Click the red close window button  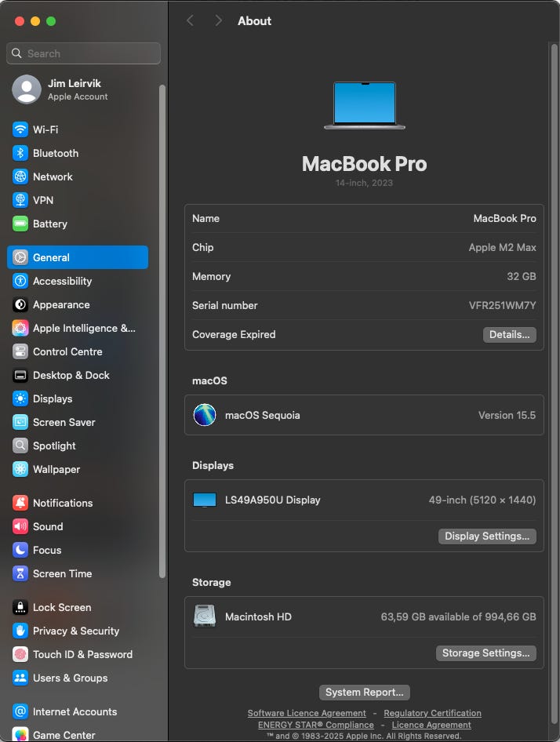coord(20,21)
